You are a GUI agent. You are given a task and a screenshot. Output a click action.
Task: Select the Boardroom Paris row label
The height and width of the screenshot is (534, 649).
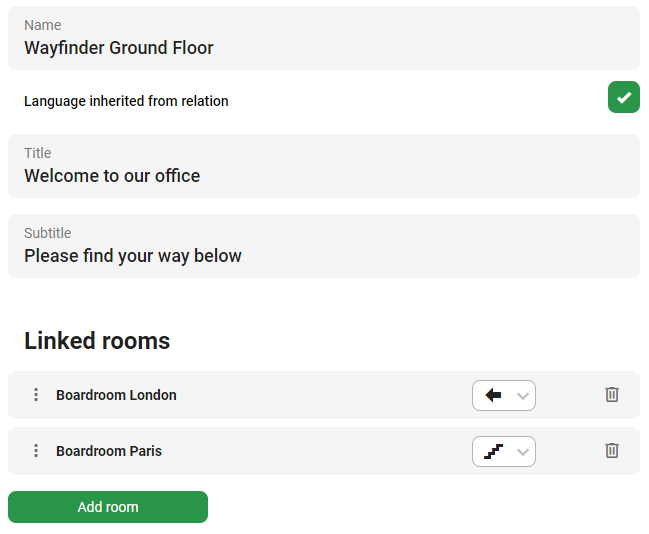coord(109,451)
